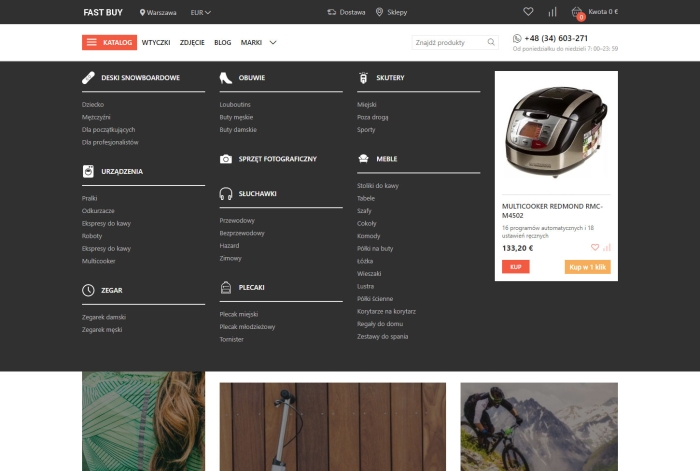This screenshot has width=700, height=471.
Task: Open the Poza drogą subcategory
Action: [x=373, y=117]
